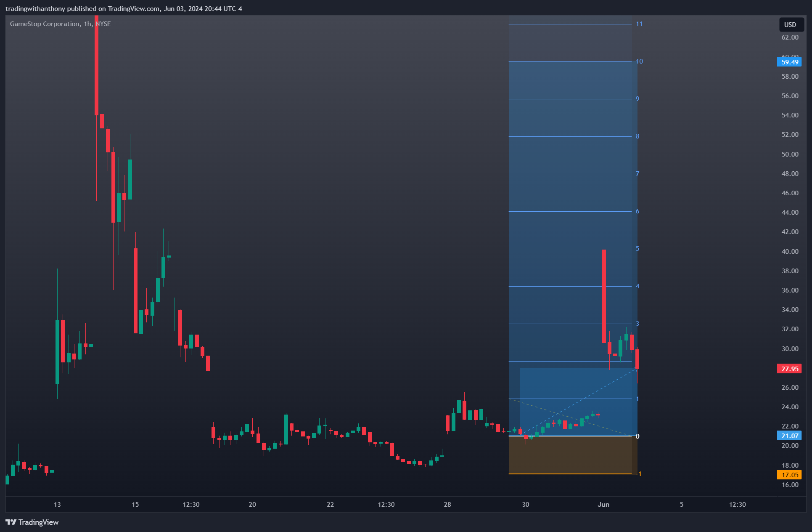The image size is (812, 532).
Task: Click level 7 label of the projection
Action: [x=637, y=174]
